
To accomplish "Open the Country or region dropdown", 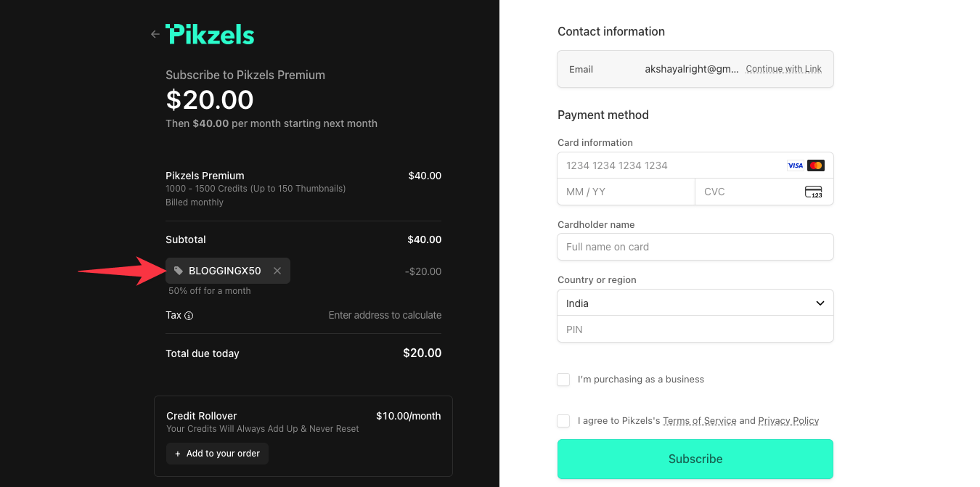I will [695, 303].
